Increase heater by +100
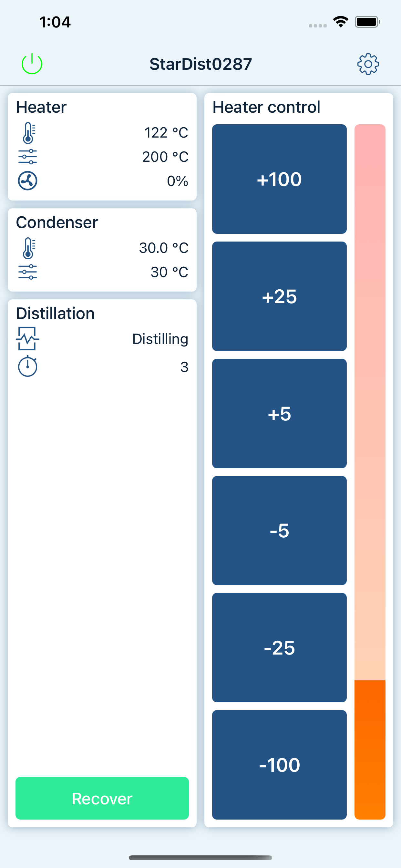Screen dimensions: 401x868 pyautogui.click(x=279, y=179)
